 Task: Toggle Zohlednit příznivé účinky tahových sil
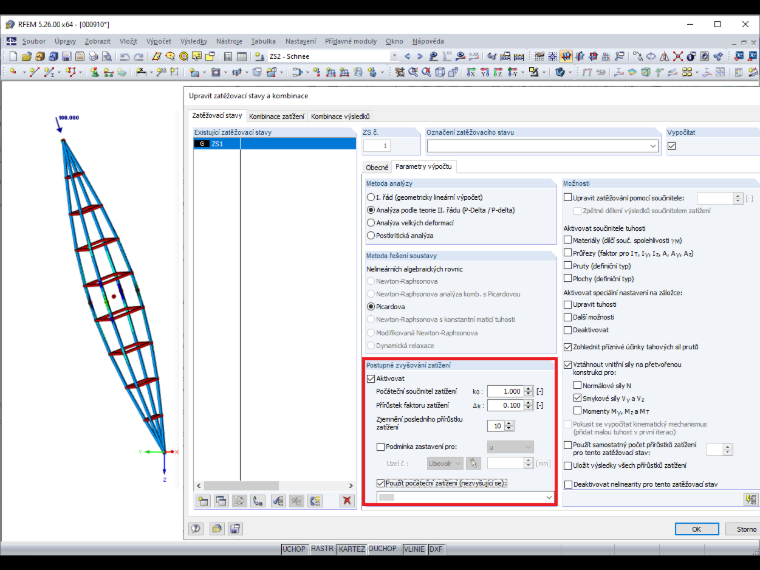coord(568,347)
